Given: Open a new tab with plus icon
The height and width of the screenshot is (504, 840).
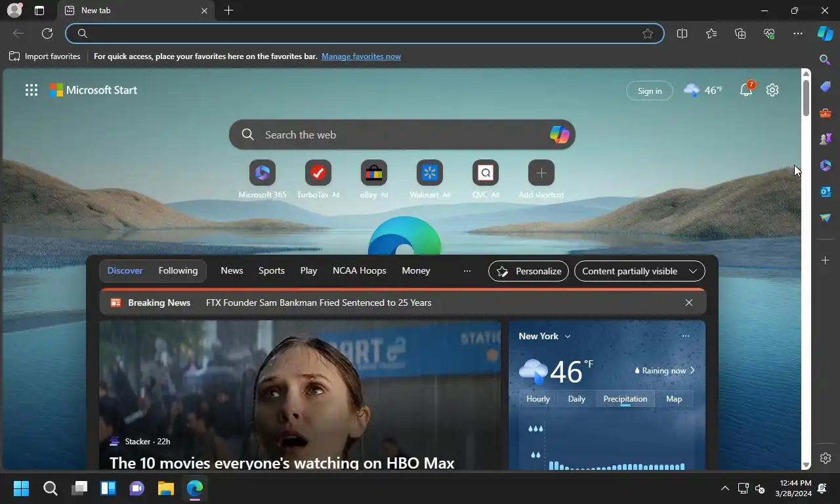Looking at the screenshot, I should tap(228, 10).
